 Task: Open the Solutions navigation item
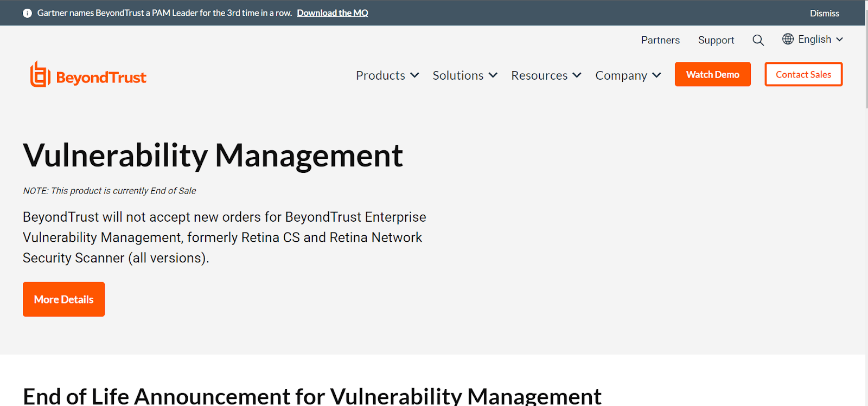pos(458,75)
